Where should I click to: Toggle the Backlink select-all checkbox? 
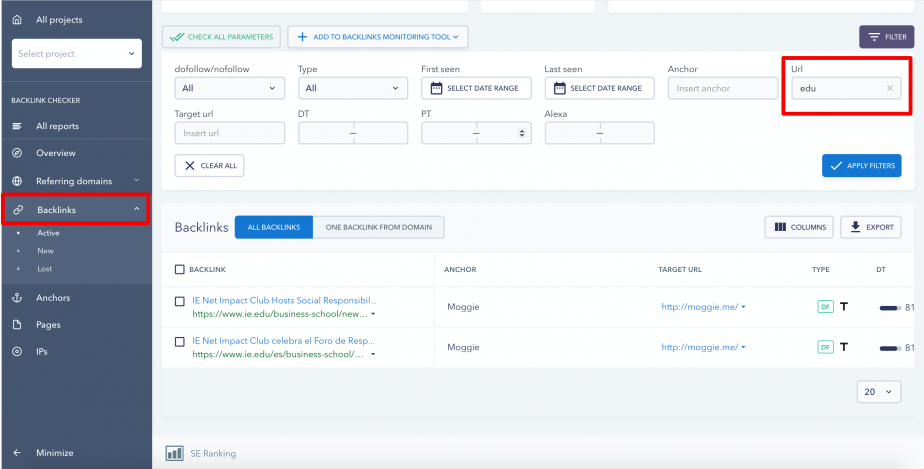(180, 269)
